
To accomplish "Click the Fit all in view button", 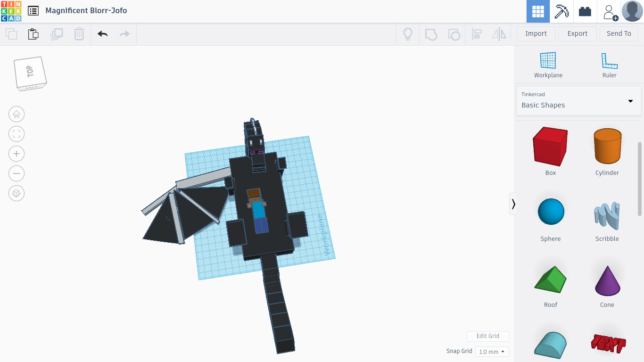I will click(17, 134).
